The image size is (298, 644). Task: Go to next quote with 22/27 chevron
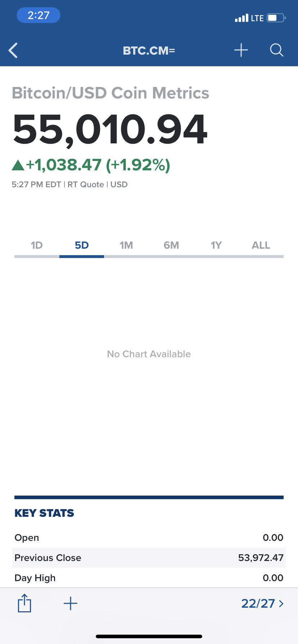pos(262,603)
